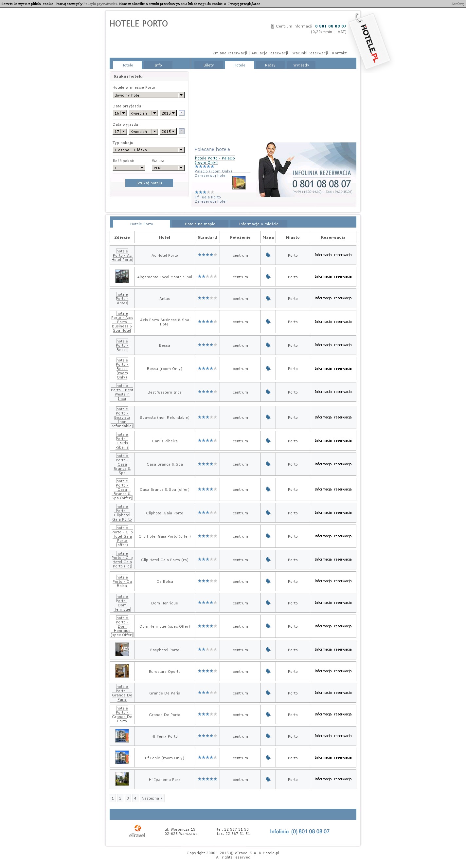Click map icon for Hf Ipanema Park
The height and width of the screenshot is (868, 466).
(268, 779)
